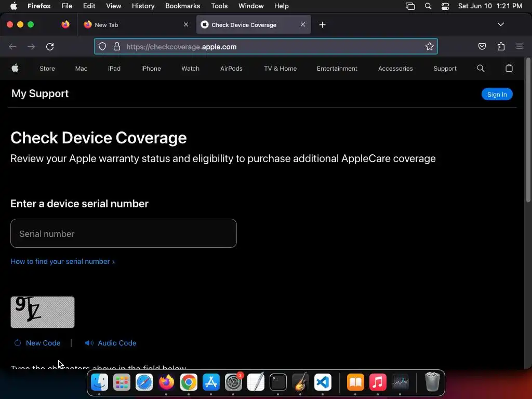Image resolution: width=532 pixels, height=399 pixels.
Task: Click the Sign In button
Action: pyautogui.click(x=497, y=95)
